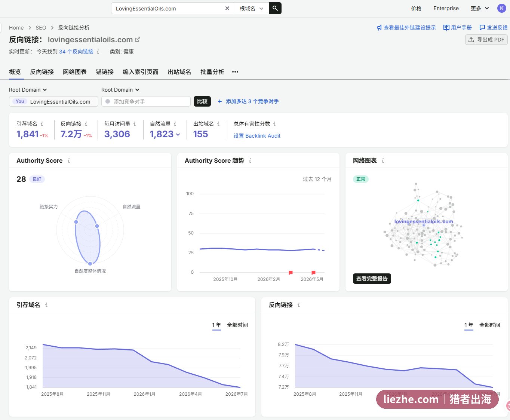Click info icon next to 出站域名 metric
The height and width of the screenshot is (420, 510).
(x=218, y=124)
